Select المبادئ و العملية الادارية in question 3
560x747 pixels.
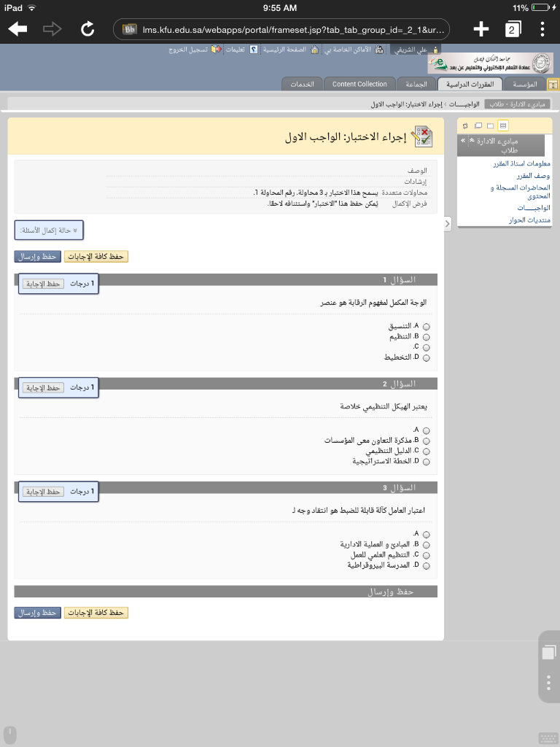click(426, 545)
